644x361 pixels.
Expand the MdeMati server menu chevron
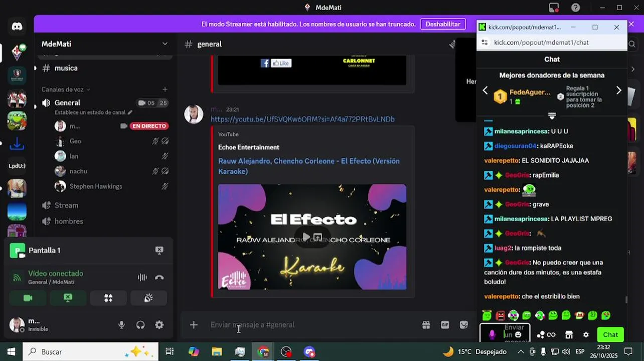[165, 44]
